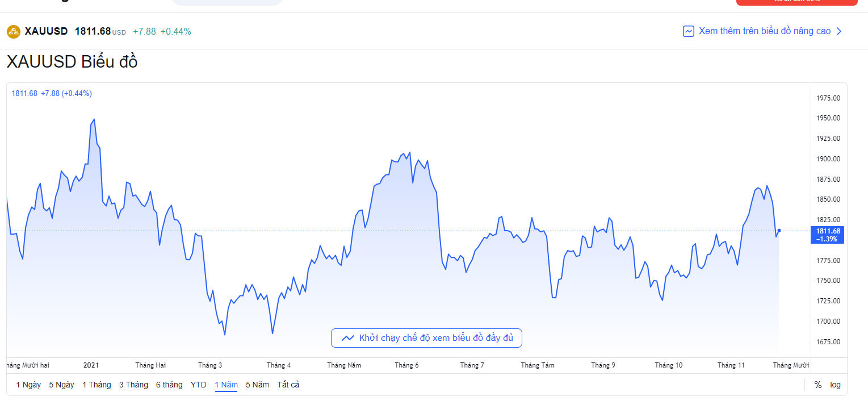The image size is (868, 413).
Task: Toggle percent scale with % button
Action: point(817,385)
